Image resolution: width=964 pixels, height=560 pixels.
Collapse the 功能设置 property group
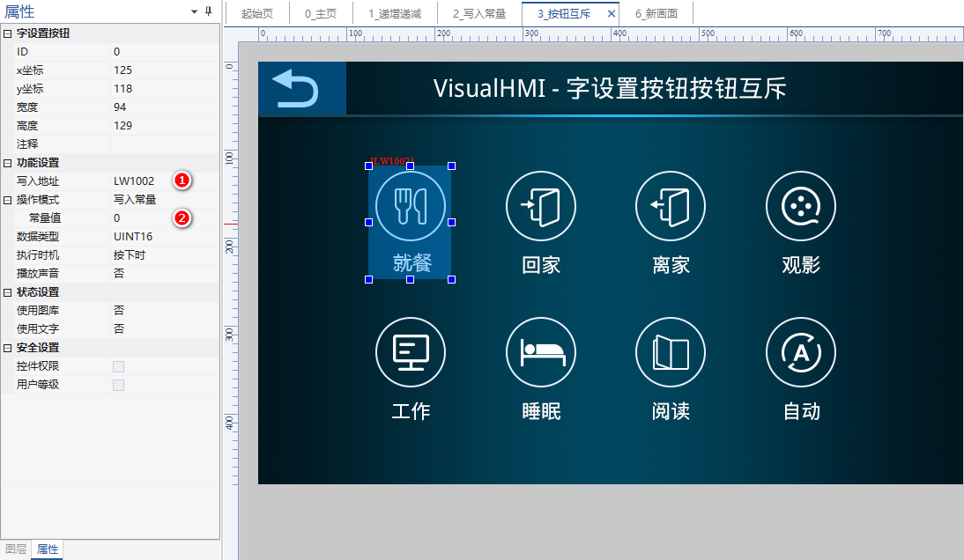point(7,164)
